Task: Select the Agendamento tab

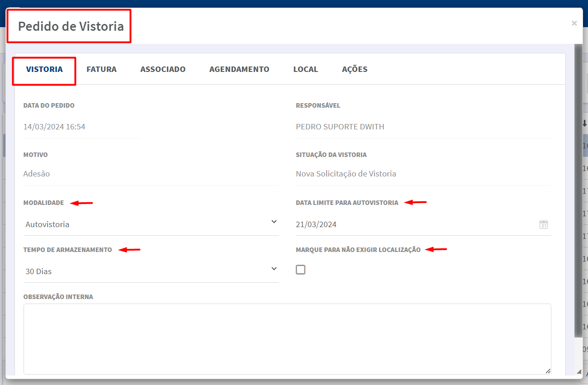Action: pos(239,69)
